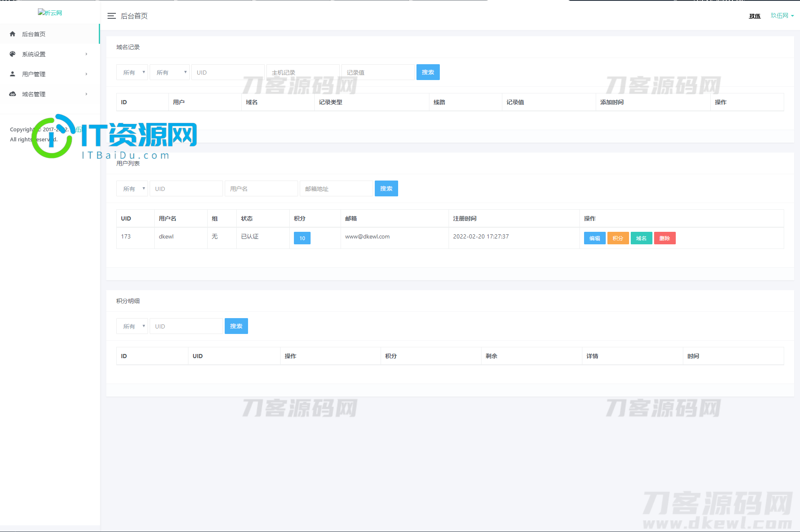Focus UID field in 域名记录 search
Screen dimensions: 800x532
(228, 72)
